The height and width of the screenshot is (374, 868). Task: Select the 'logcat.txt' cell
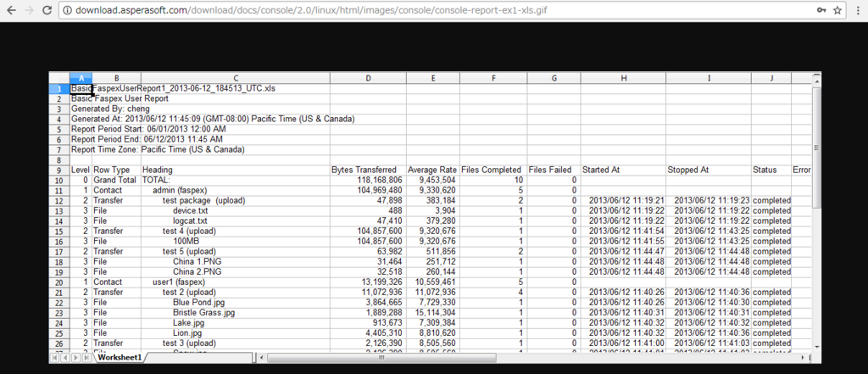tap(236, 220)
